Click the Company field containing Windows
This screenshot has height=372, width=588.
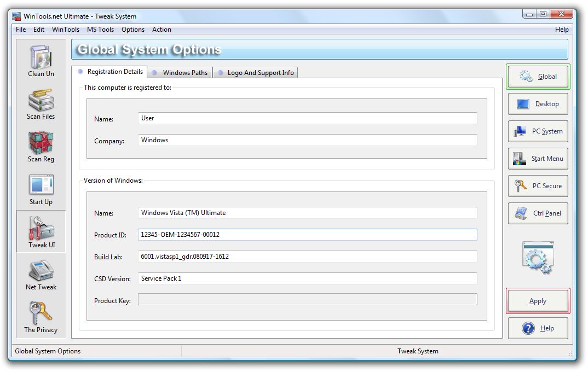coord(308,139)
